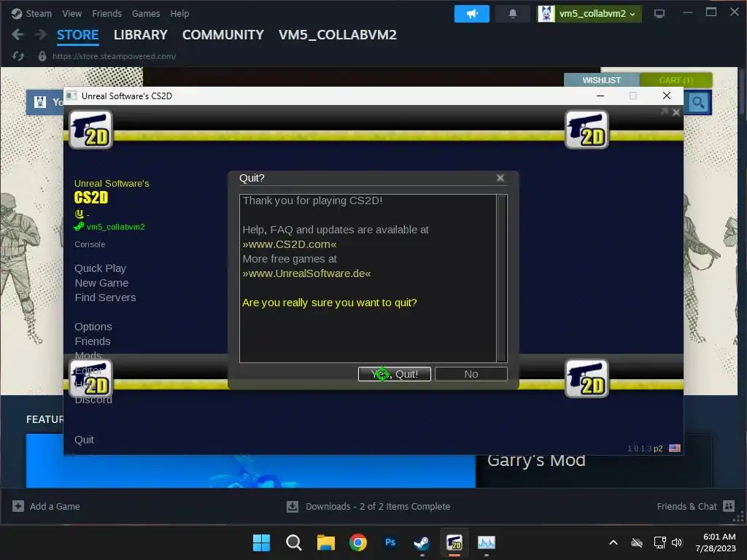The height and width of the screenshot is (560, 747).
Task: Open the Friends menu in the Steam menu bar
Action: [107, 14]
